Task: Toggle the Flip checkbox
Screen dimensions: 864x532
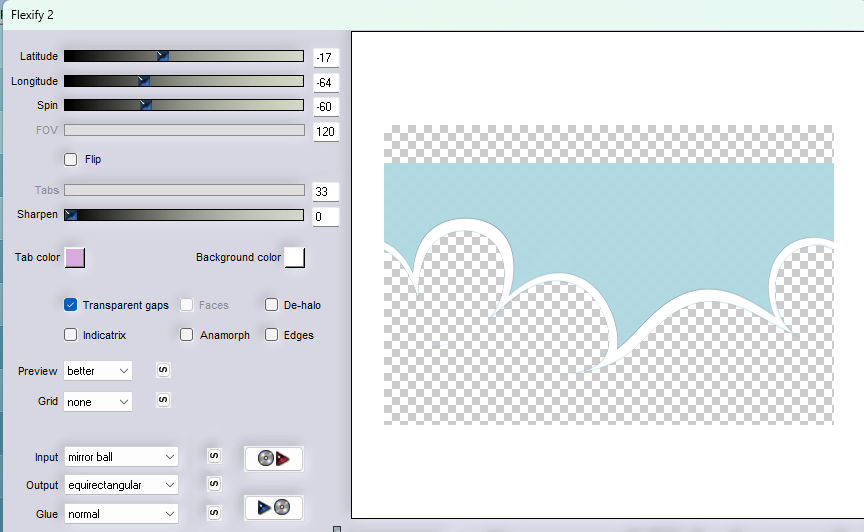Action: (x=71, y=159)
